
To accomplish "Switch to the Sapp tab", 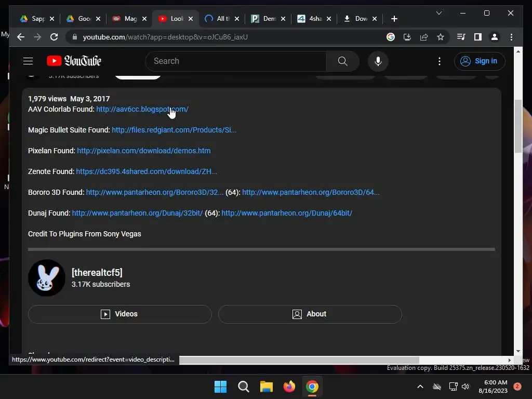I will (x=33, y=19).
